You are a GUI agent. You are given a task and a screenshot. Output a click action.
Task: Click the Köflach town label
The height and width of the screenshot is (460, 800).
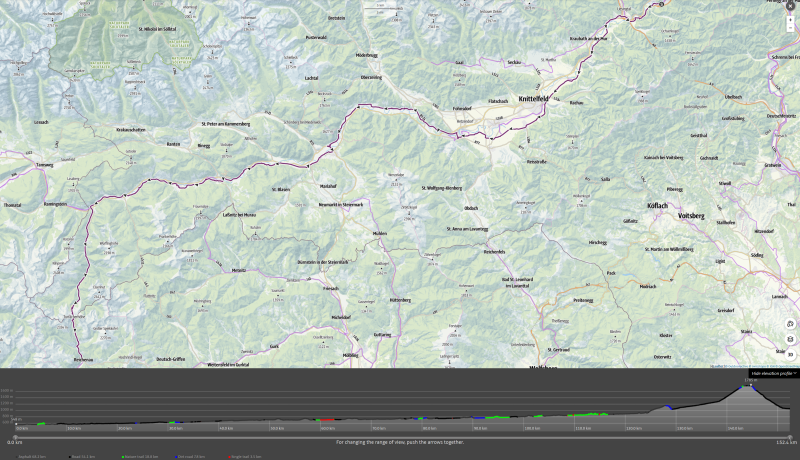click(665, 203)
